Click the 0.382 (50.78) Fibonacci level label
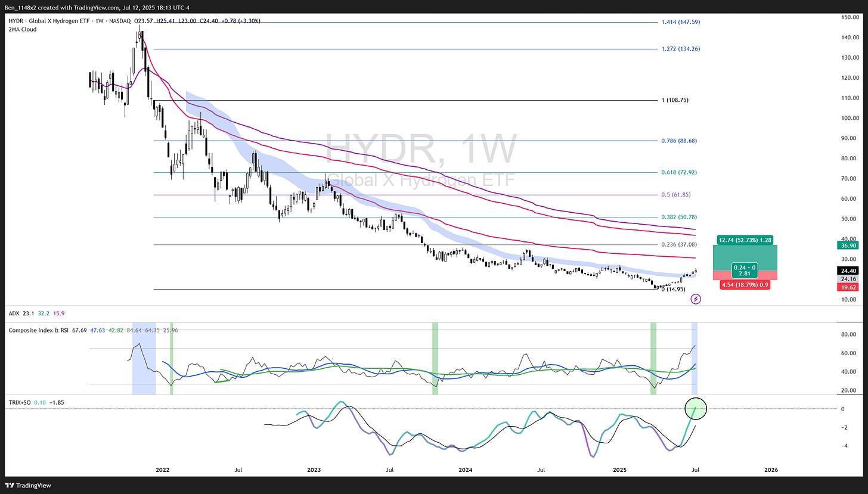The width and height of the screenshot is (868, 494). point(679,217)
